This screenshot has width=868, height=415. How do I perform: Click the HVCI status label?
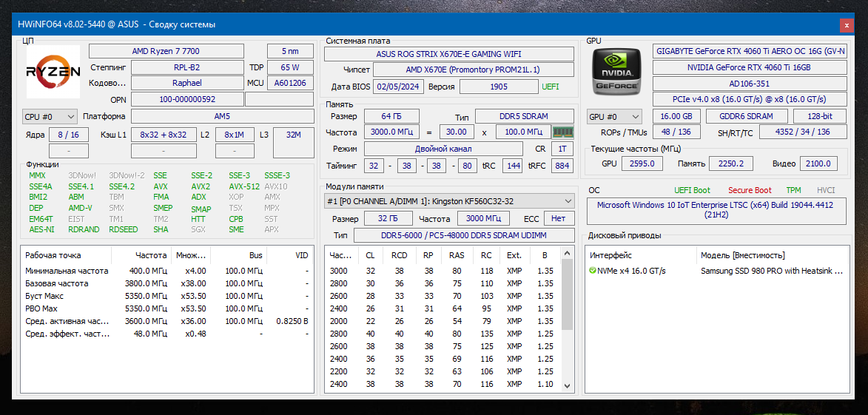click(826, 190)
